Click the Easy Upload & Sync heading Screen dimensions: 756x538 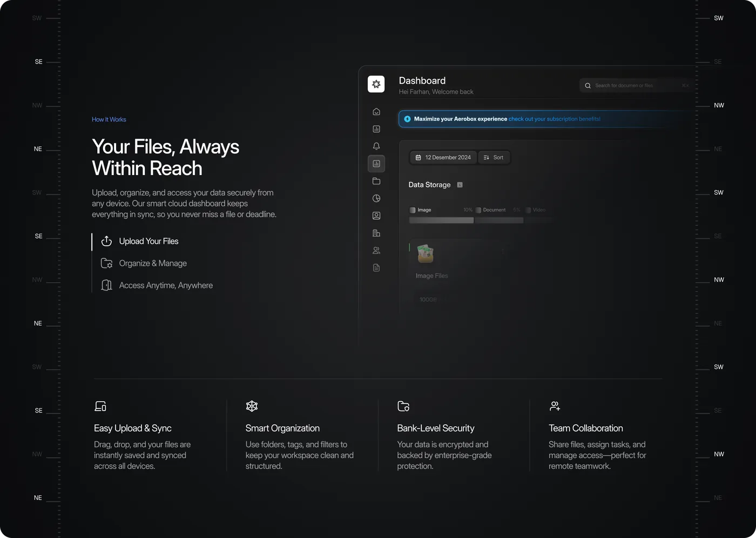(x=133, y=428)
